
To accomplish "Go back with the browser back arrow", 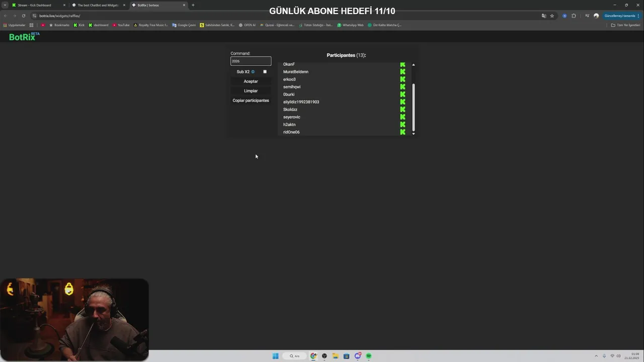I will coord(6,16).
